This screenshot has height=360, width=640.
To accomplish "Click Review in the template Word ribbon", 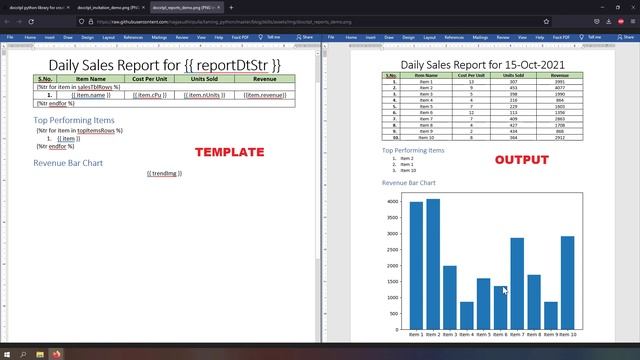I will (x=182, y=37).
